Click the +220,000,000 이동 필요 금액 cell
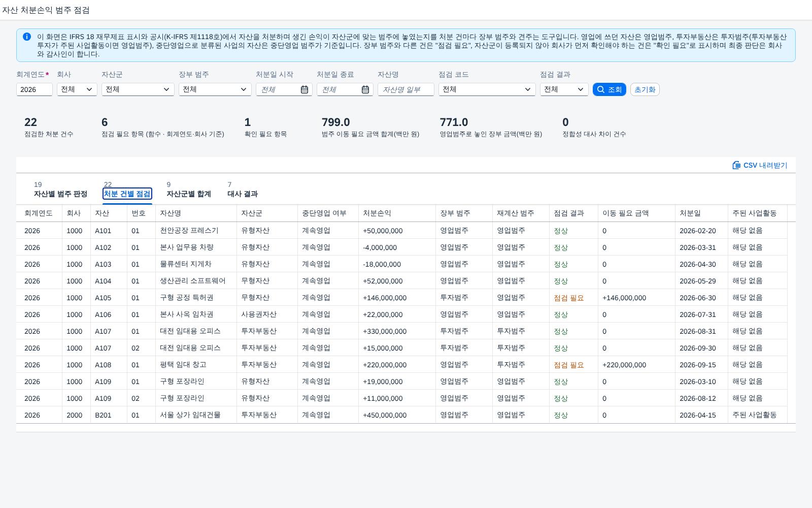The height and width of the screenshot is (508, 812). click(x=636, y=365)
